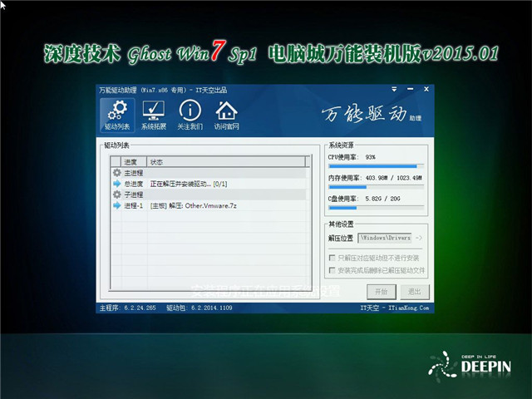This screenshot has width=532, height=399.
Task: Click gear icon beside 子进程 row
Action: point(116,195)
